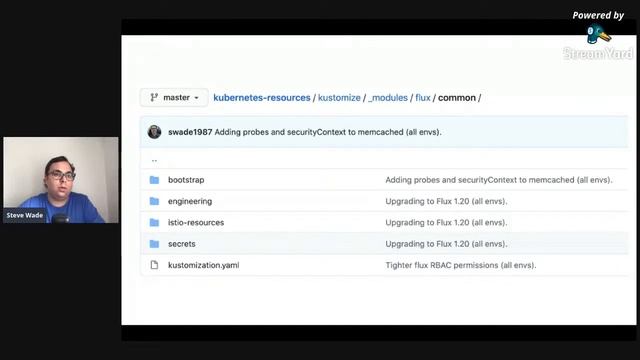Open the bootstrap row commit message
The image size is (640, 360).
point(499,180)
